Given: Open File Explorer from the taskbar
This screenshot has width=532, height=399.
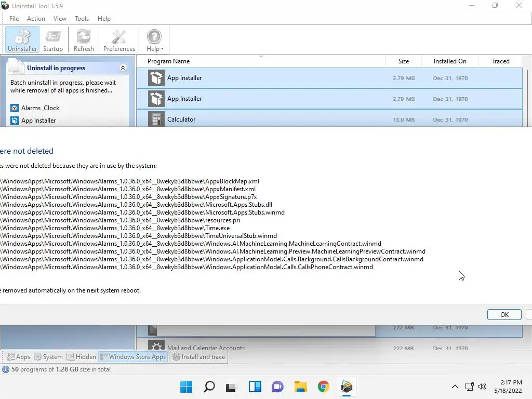Looking at the screenshot, I should (301, 387).
